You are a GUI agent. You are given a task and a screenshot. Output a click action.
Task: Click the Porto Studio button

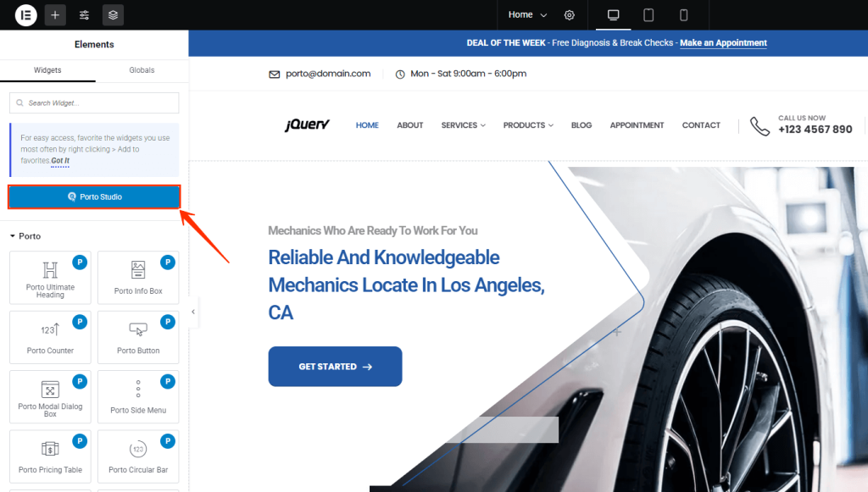coord(94,197)
